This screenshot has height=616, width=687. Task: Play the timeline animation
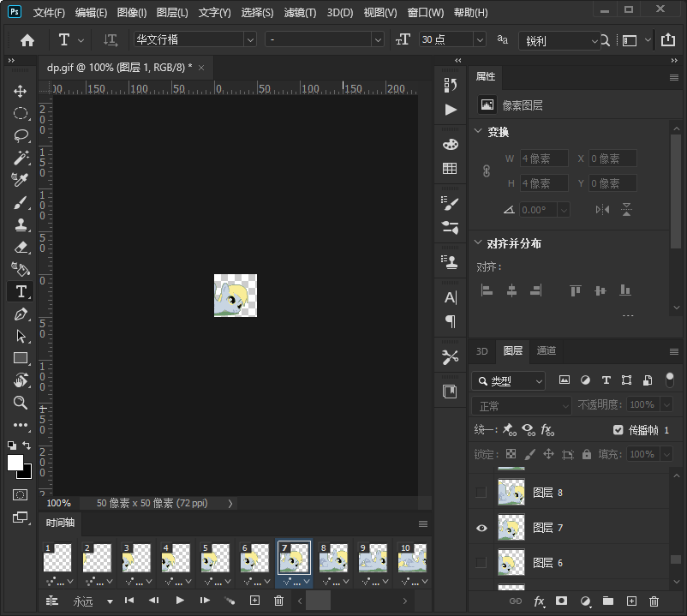[x=180, y=601]
